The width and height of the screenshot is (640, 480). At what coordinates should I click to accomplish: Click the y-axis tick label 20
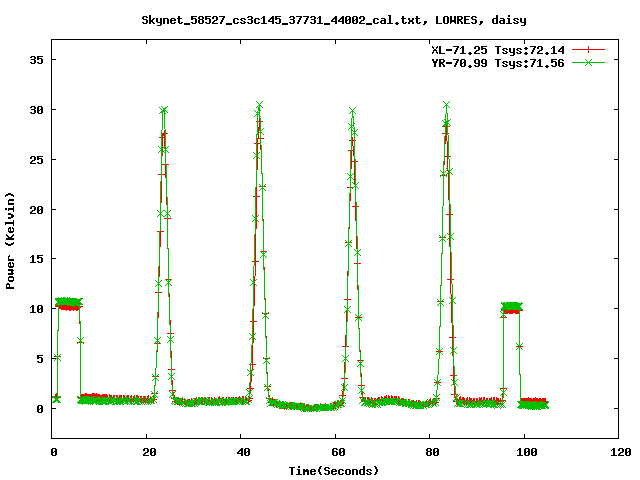pos(36,210)
